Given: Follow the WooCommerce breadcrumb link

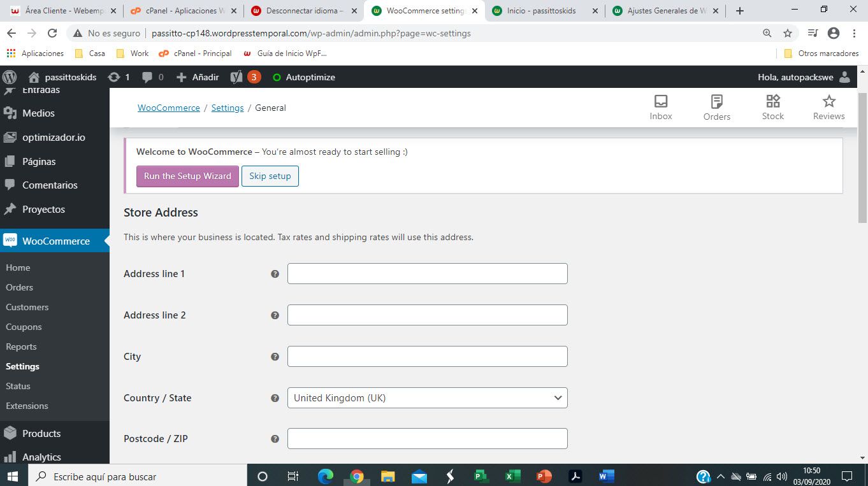Looking at the screenshot, I should (x=169, y=108).
